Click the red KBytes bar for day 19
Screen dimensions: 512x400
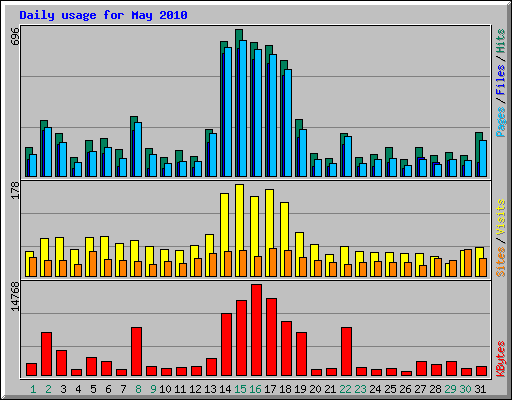[x=301, y=354]
